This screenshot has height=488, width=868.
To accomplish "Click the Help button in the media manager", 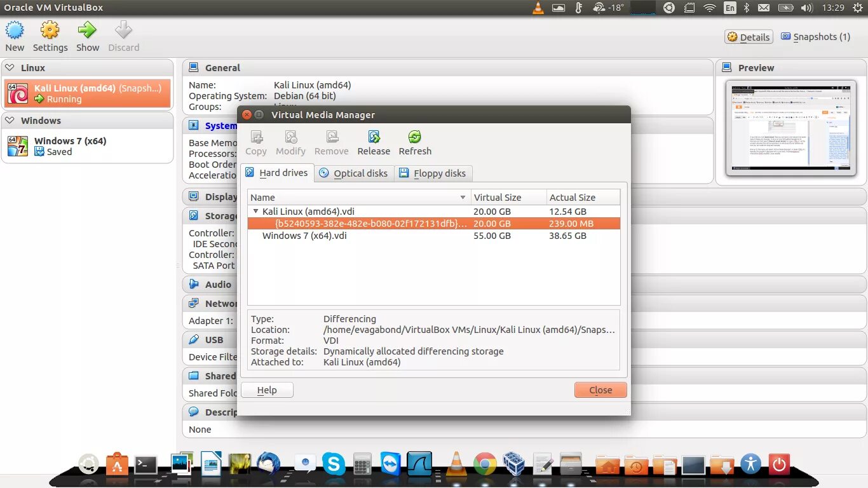I will click(267, 390).
